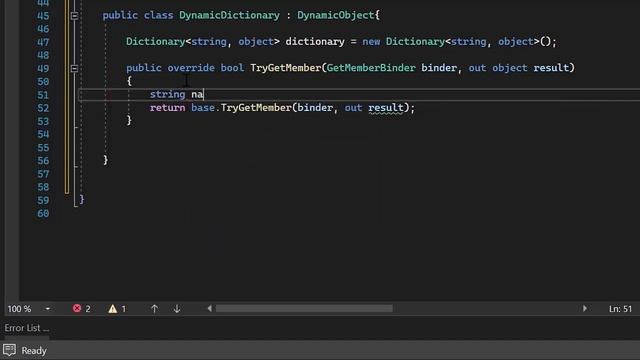Click the yellow warning count icon

[113, 309]
